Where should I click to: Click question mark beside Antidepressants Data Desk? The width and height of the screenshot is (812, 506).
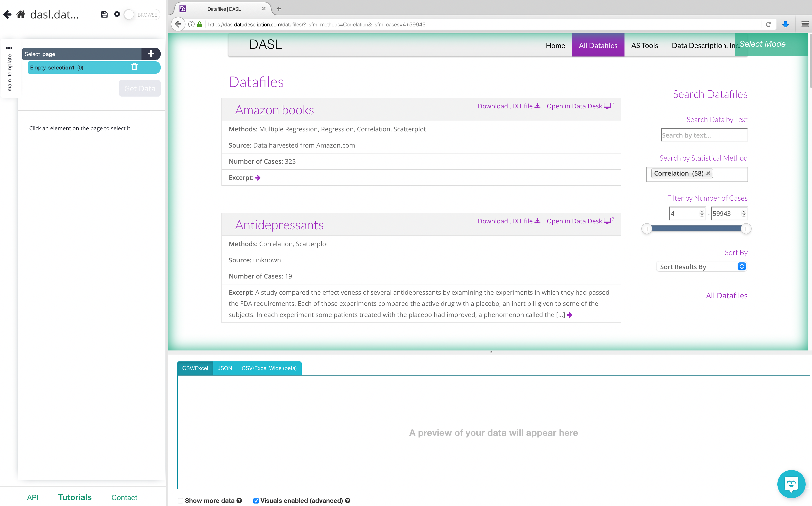tap(613, 219)
